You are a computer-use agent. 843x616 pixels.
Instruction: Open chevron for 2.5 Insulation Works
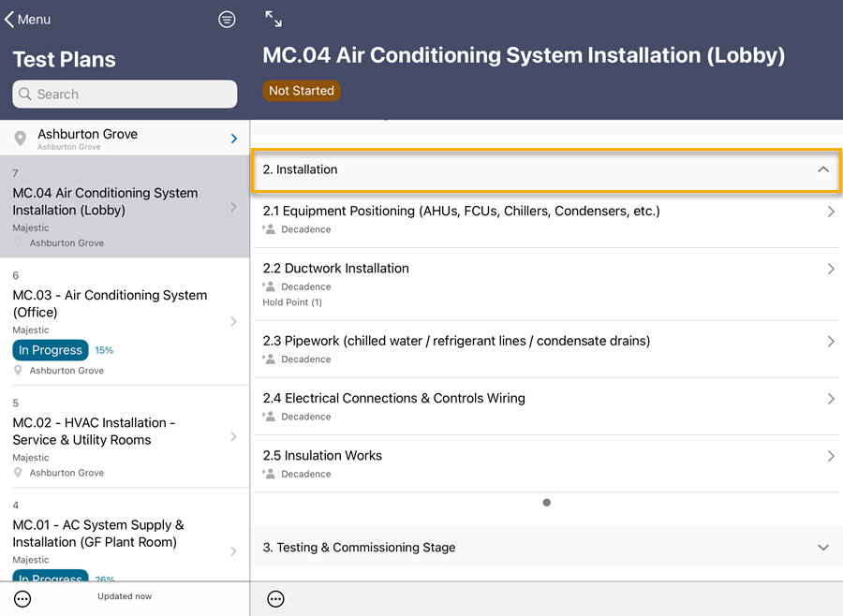[x=830, y=456]
